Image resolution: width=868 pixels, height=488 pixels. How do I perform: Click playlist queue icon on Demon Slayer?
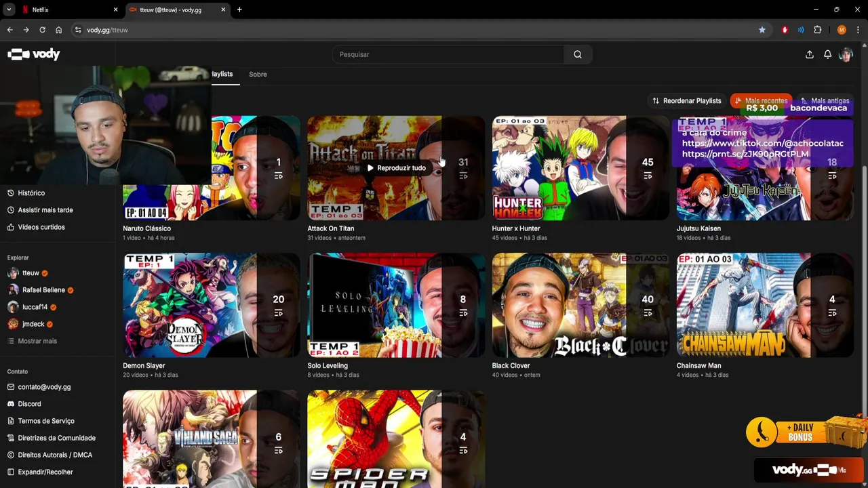[x=279, y=313]
